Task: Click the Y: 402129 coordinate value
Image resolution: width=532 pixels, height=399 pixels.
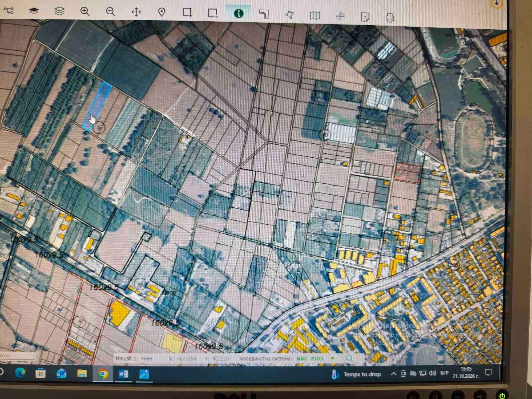Action: [216, 358]
